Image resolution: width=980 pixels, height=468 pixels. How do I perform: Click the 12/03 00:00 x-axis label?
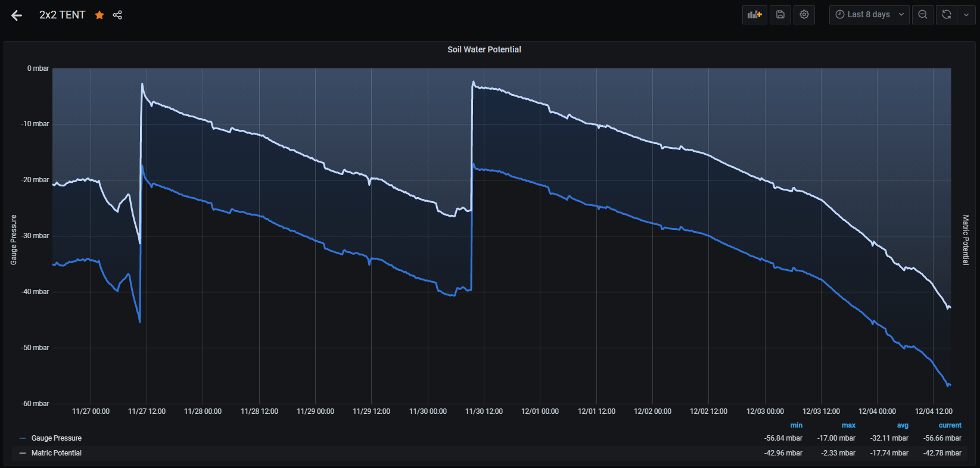(765, 411)
